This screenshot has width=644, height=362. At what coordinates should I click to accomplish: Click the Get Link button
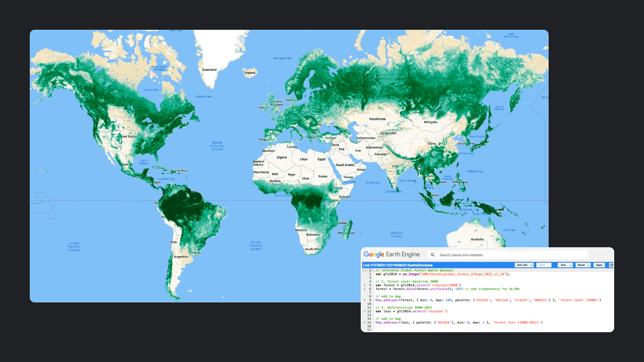[x=523, y=265]
